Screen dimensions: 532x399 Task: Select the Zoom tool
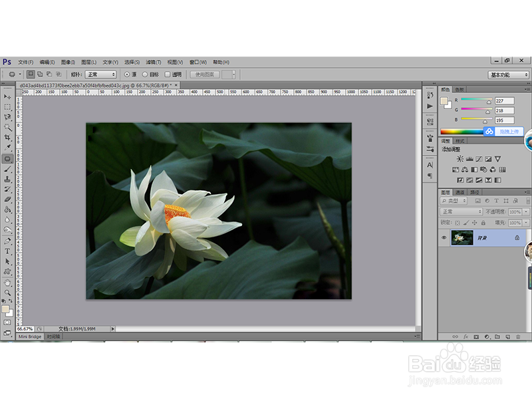pyautogui.click(x=7, y=293)
